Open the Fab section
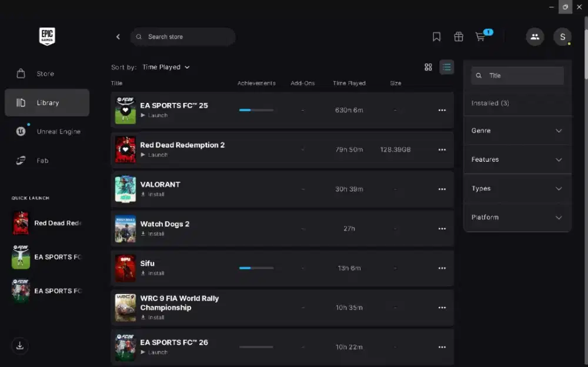 (47, 161)
